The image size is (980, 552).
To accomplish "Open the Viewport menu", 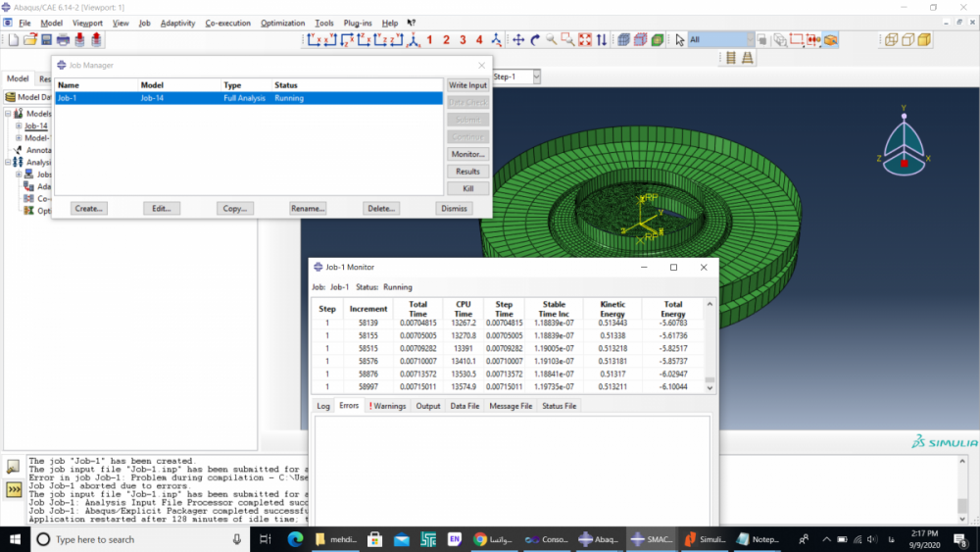I will pos(87,24).
